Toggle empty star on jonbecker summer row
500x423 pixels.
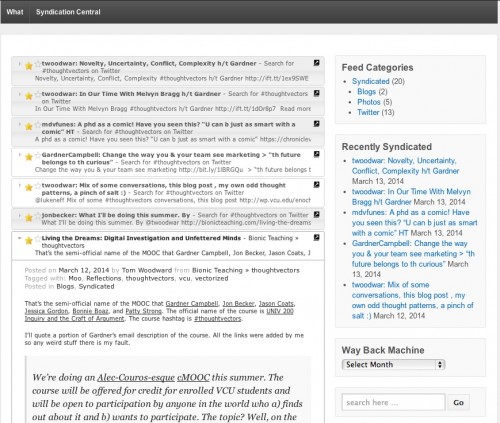[38, 215]
